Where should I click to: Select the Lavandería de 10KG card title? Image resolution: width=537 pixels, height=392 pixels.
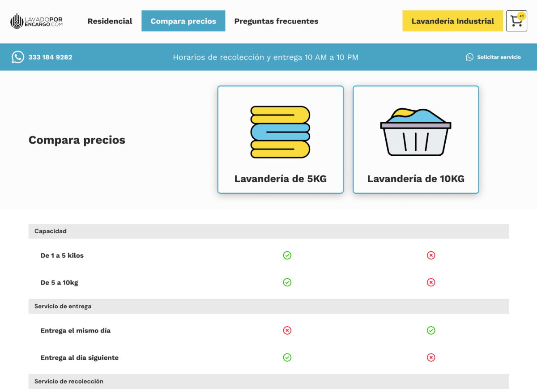[x=416, y=179]
